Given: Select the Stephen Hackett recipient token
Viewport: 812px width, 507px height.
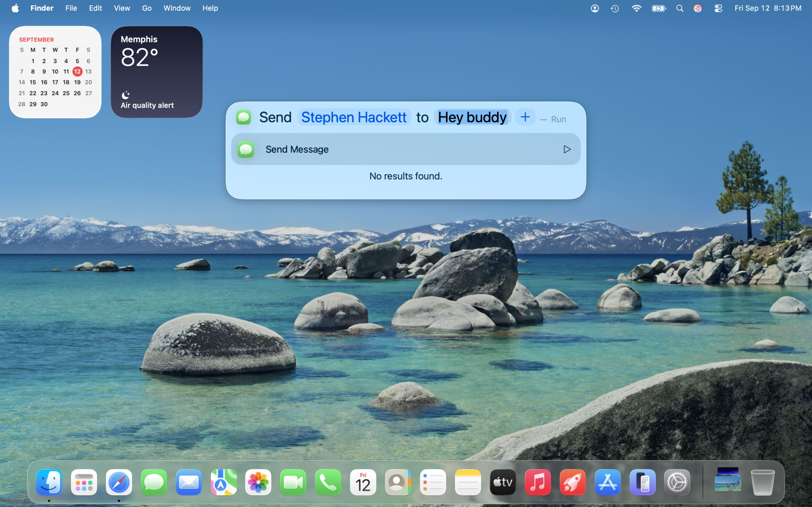Looking at the screenshot, I should [354, 117].
